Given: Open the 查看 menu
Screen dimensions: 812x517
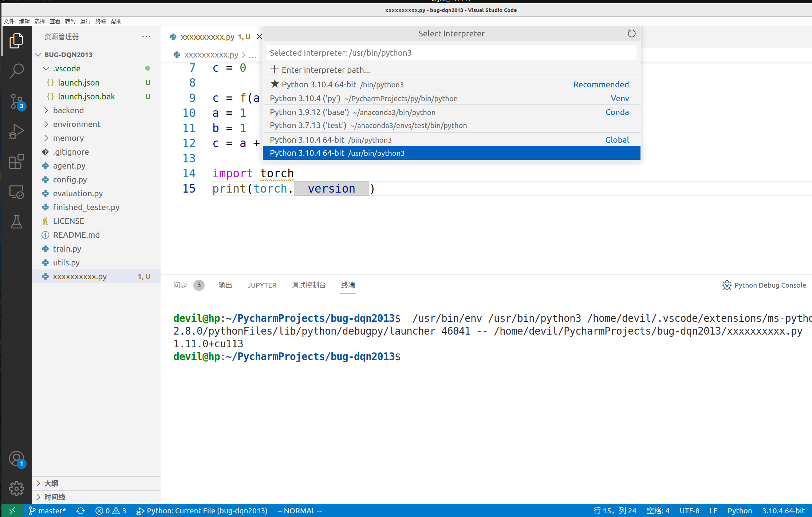Looking at the screenshot, I should click(x=55, y=21).
